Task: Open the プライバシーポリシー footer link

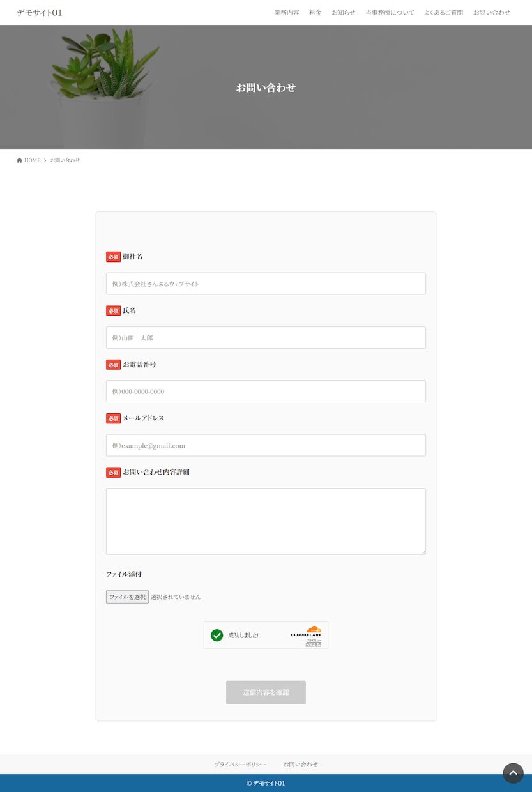Action: coord(240,765)
